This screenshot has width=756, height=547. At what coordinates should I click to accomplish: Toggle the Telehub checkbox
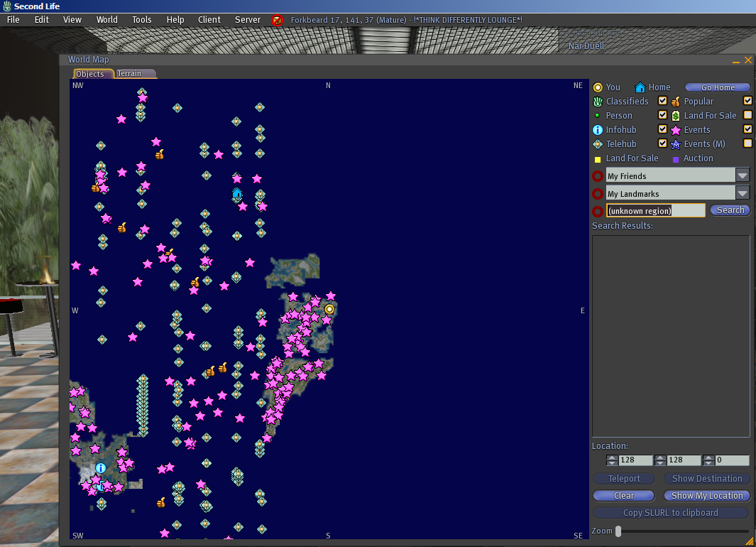click(x=662, y=143)
